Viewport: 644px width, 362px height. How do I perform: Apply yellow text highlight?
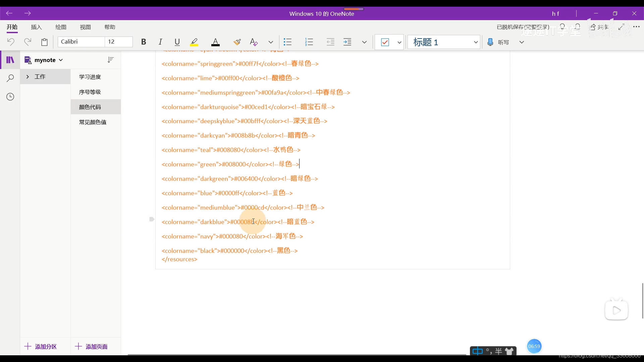194,42
